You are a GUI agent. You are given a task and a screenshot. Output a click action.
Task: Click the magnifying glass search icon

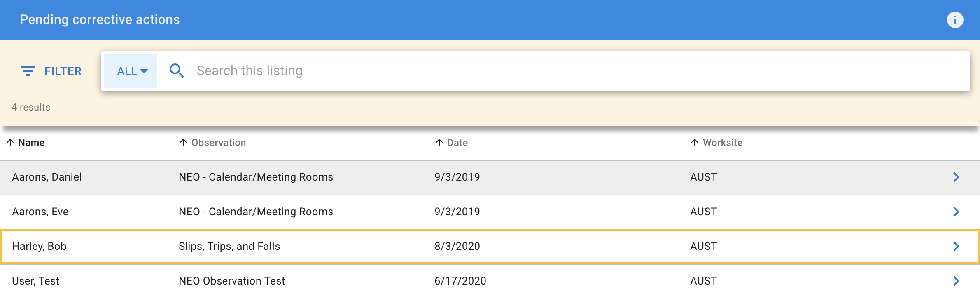click(177, 71)
